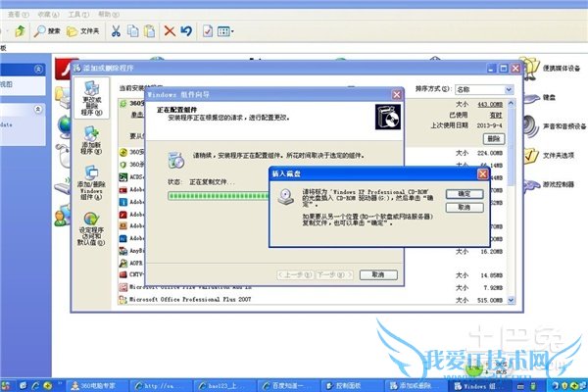Click the Show Desktop quick launch icon
This screenshot has height=392, width=588.
coord(24,386)
